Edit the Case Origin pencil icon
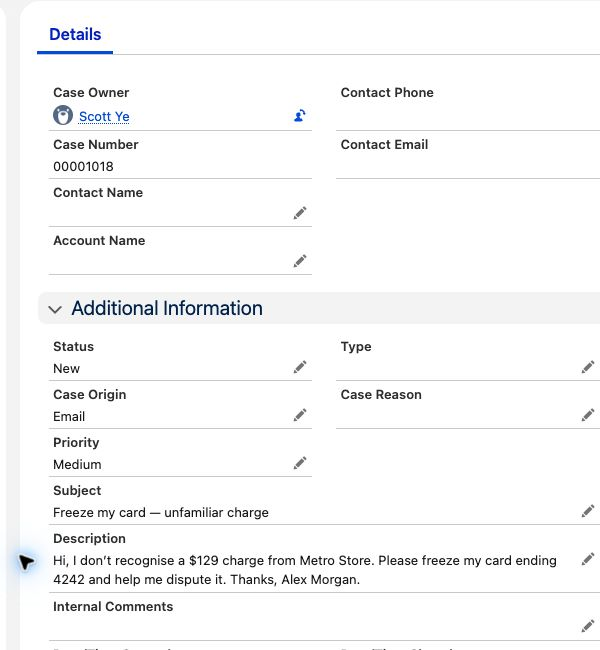The width and height of the screenshot is (600, 650). point(300,415)
